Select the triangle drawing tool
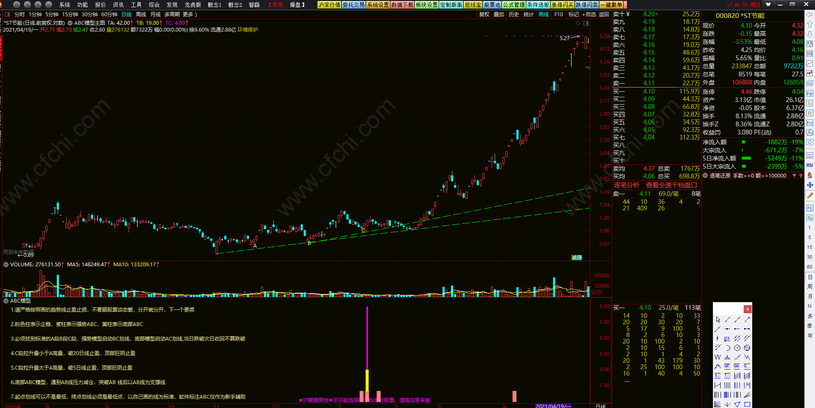The width and height of the screenshot is (815, 408). pos(737,404)
